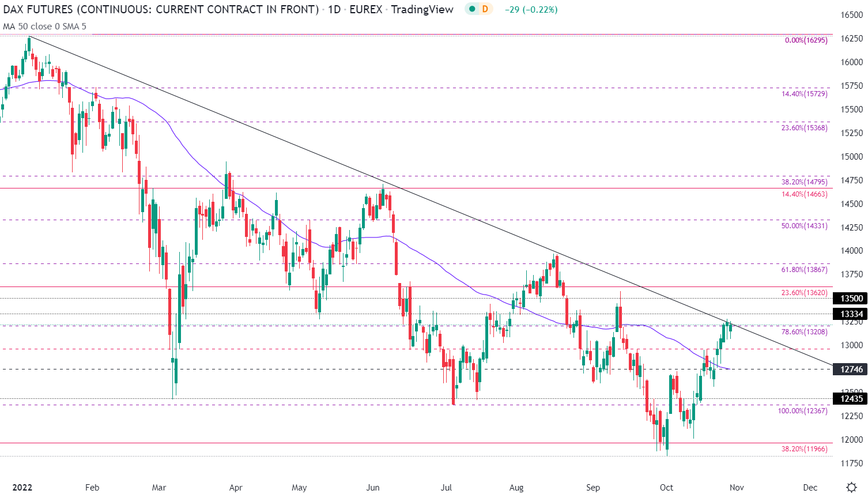Click the 0.00%(16295) Fibonacci label
Image resolution: width=868 pixels, height=494 pixels.
point(806,40)
